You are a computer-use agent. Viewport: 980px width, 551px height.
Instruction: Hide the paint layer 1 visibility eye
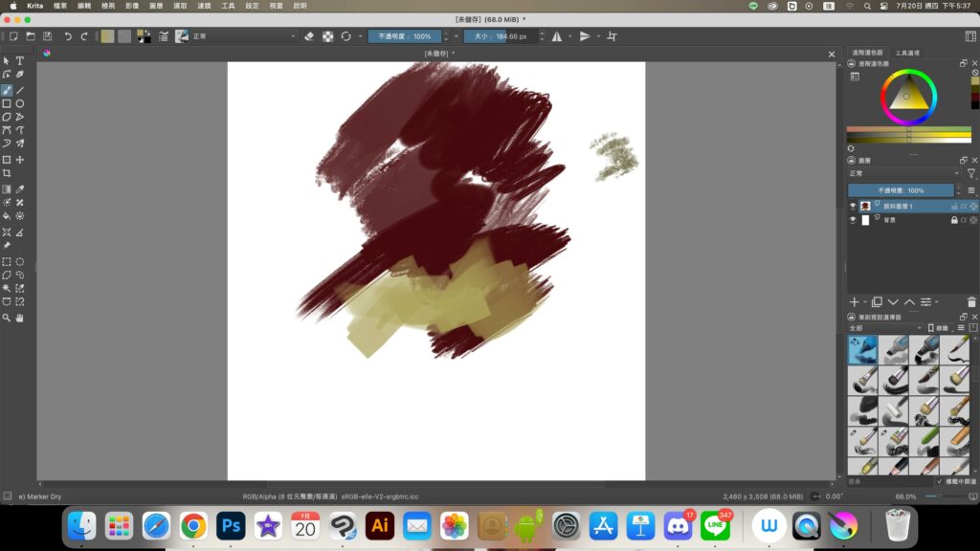point(853,207)
